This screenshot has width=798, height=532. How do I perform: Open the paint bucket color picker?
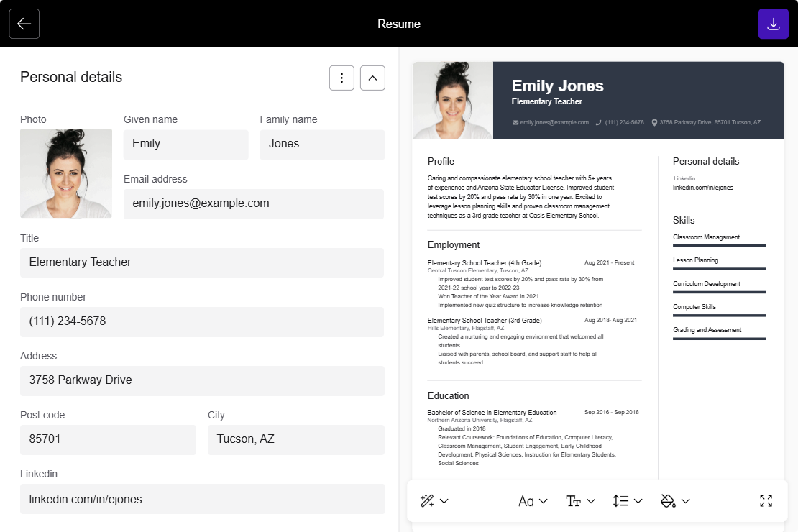[x=675, y=501]
